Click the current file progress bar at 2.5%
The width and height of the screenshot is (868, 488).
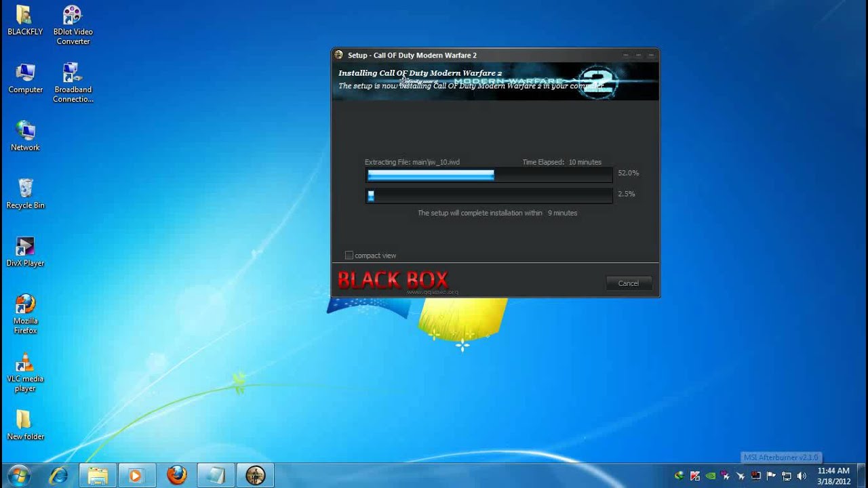(x=489, y=196)
